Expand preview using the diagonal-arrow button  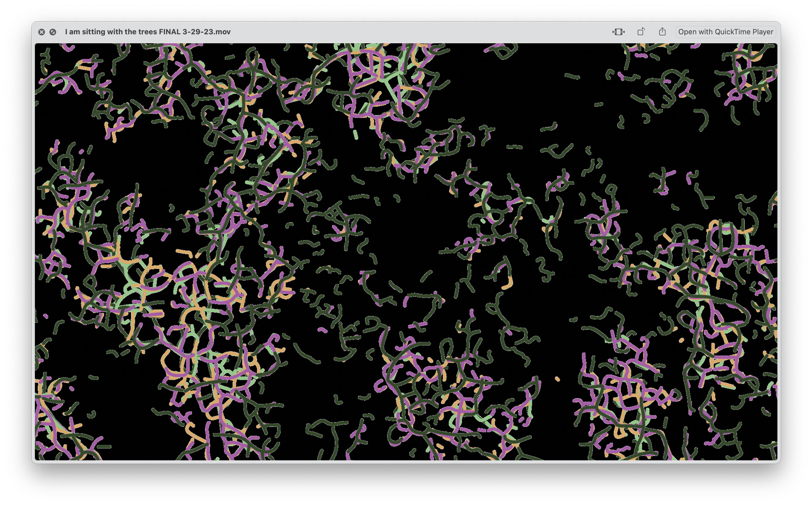(x=53, y=32)
